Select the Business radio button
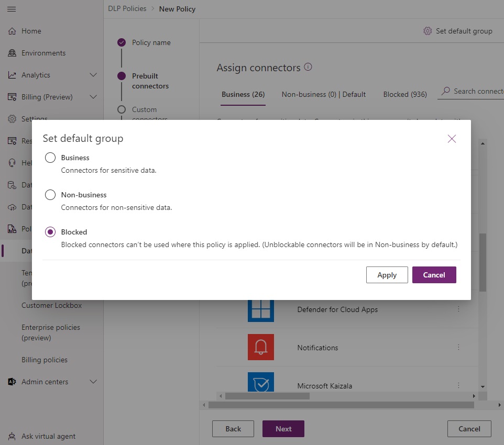 (x=50, y=157)
